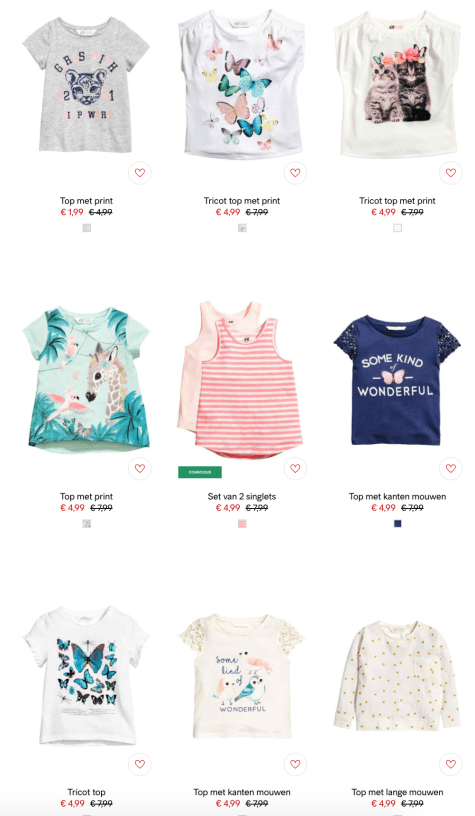Open the kittens tricot top image
Screen dimensions: 475x816
pyautogui.click(x=397, y=86)
